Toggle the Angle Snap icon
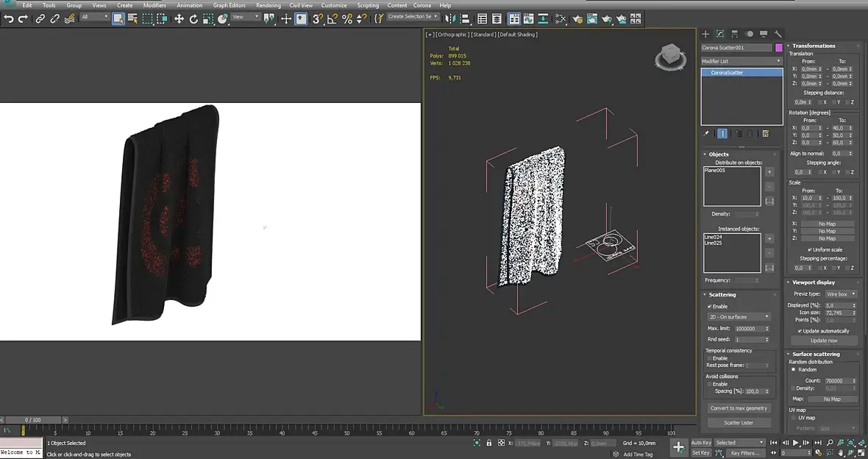Screen dimensions: 868x459 332,18
